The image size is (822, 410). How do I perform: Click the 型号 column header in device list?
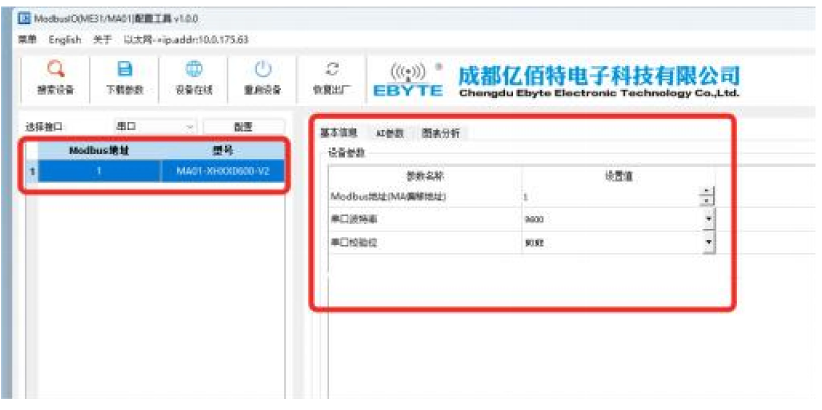[223, 151]
